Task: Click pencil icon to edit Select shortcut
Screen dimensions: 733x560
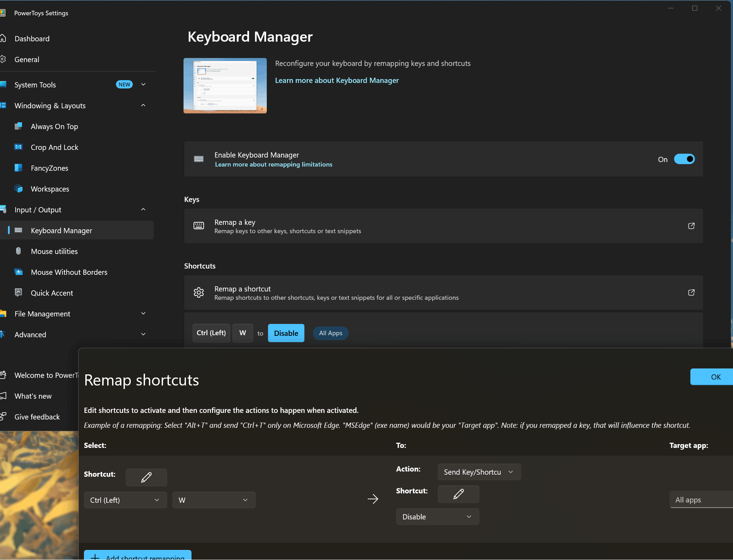Action: point(146,477)
